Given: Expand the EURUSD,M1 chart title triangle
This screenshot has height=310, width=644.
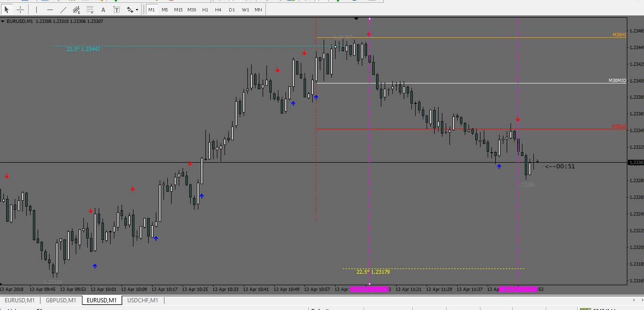Looking at the screenshot, I should 3,21.
